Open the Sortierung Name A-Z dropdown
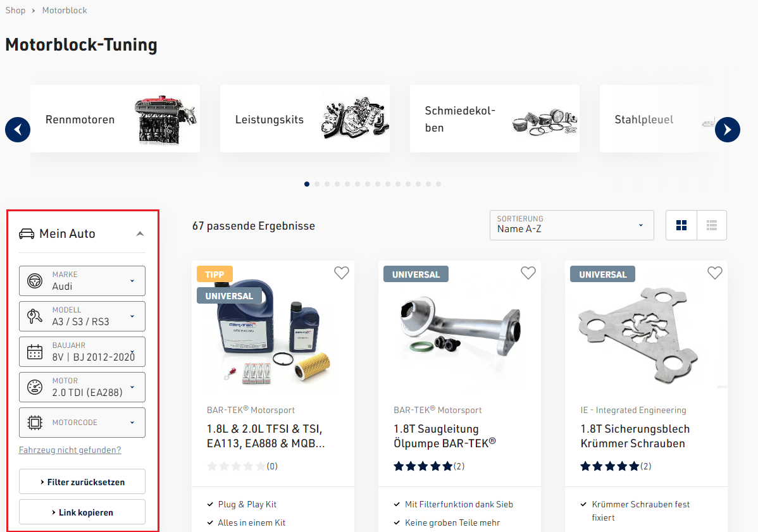Viewport: 758px width, 532px height. tap(572, 225)
